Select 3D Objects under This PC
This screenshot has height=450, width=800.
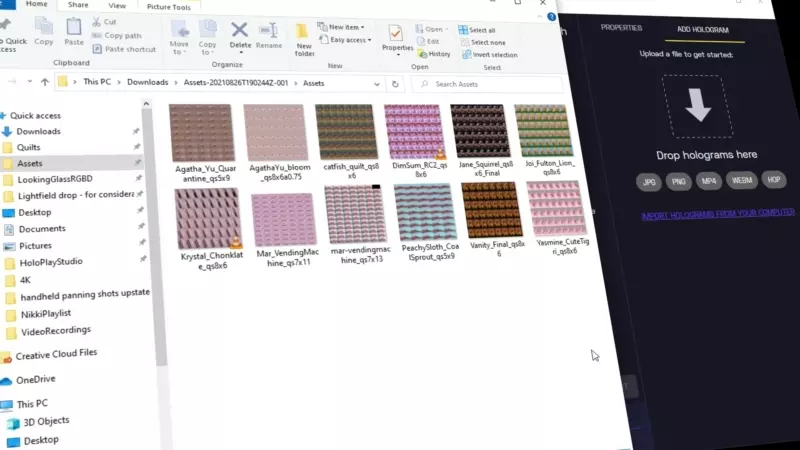pos(46,421)
